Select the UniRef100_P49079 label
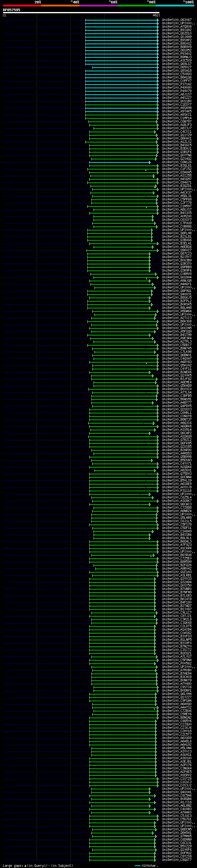Image resolution: width=197 pixels, height=868 pixels. coord(176,91)
